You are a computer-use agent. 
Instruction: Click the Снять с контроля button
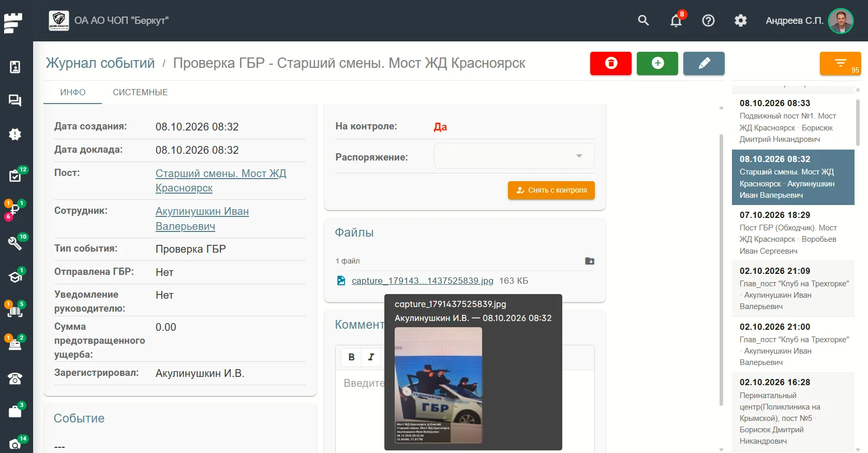[x=551, y=190]
